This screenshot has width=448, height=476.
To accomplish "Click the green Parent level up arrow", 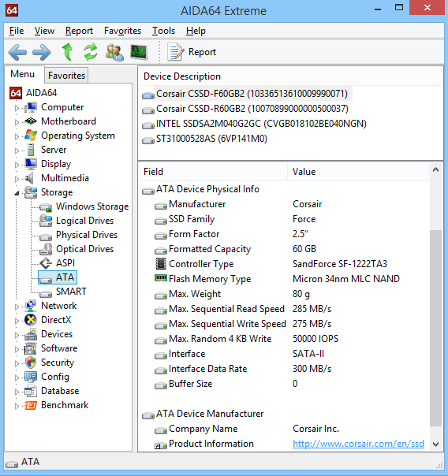I will [x=67, y=51].
